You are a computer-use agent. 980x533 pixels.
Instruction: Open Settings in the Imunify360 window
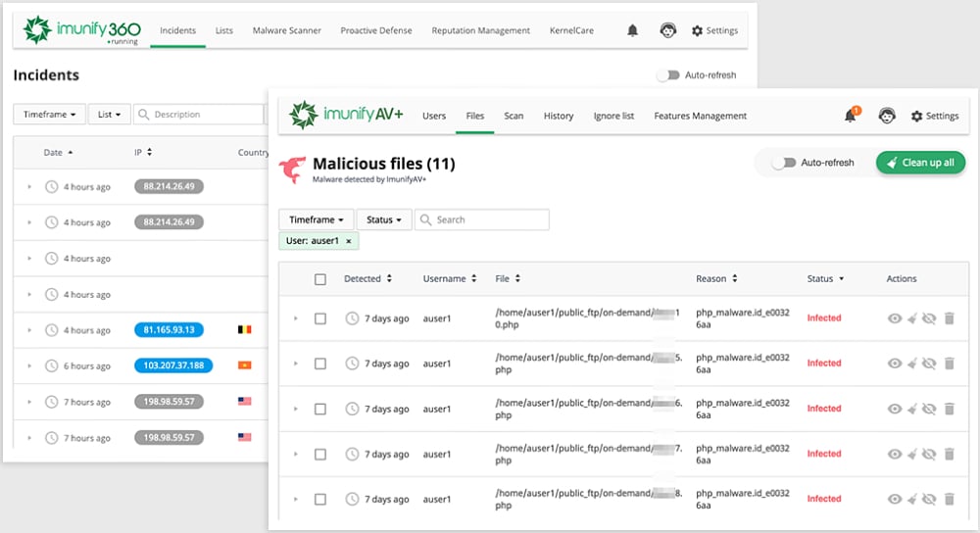(714, 30)
